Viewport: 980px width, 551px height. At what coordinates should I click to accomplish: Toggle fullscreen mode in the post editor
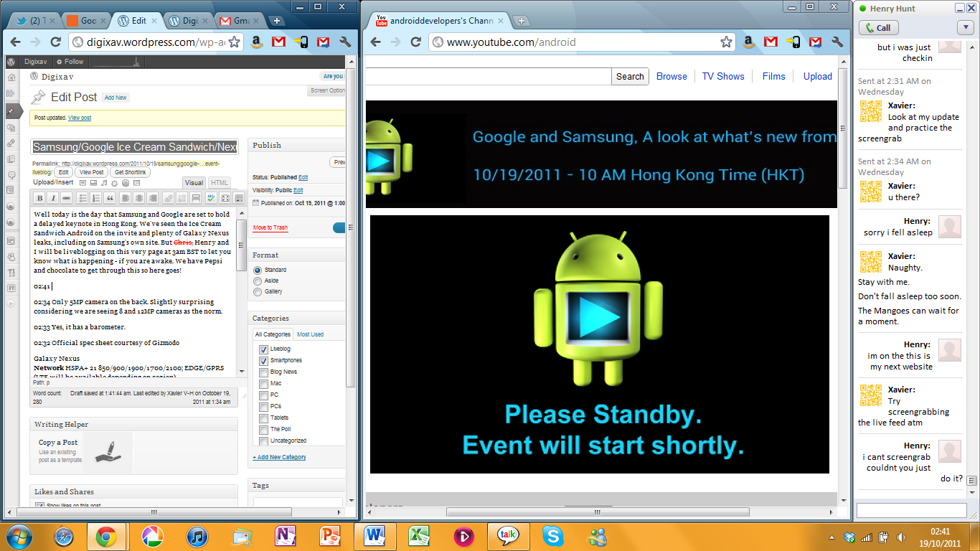coord(225,198)
